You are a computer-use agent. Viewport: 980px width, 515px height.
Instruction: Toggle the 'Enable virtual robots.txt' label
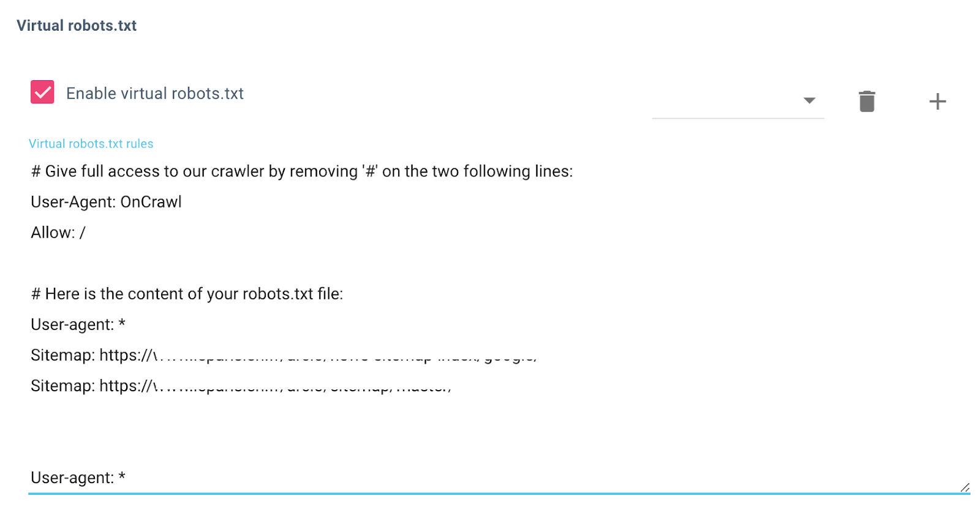[x=155, y=93]
